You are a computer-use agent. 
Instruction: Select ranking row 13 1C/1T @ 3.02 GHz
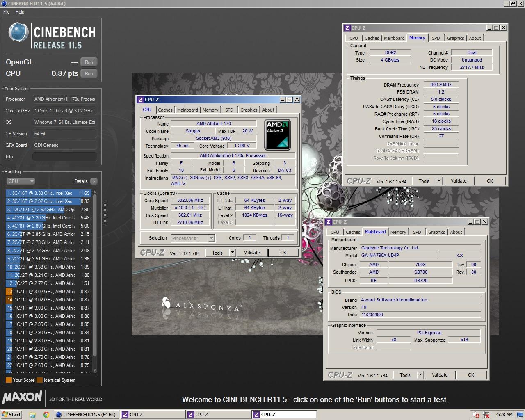point(48,292)
